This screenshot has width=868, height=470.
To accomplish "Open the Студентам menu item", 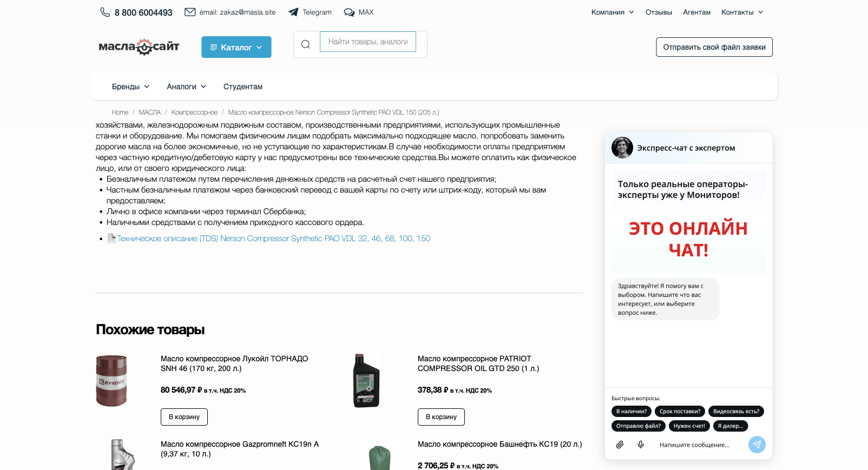I will pos(243,87).
